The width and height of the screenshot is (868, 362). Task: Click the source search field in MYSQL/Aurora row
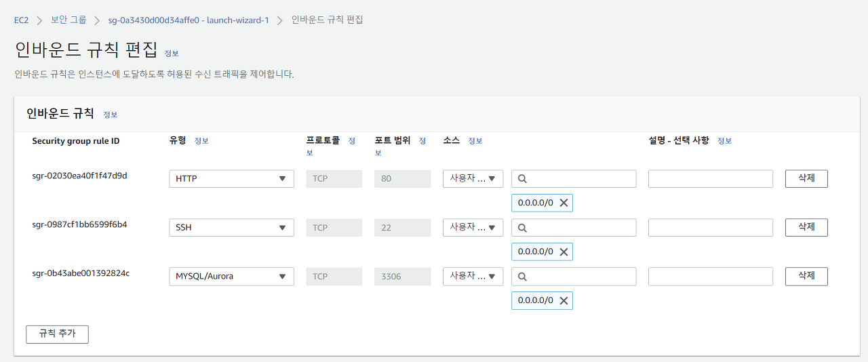click(x=574, y=277)
